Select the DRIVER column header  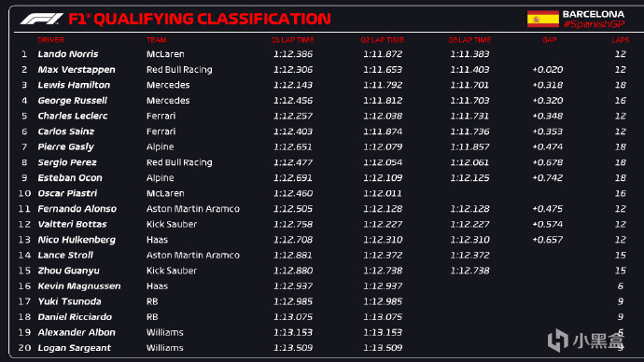[x=51, y=40]
